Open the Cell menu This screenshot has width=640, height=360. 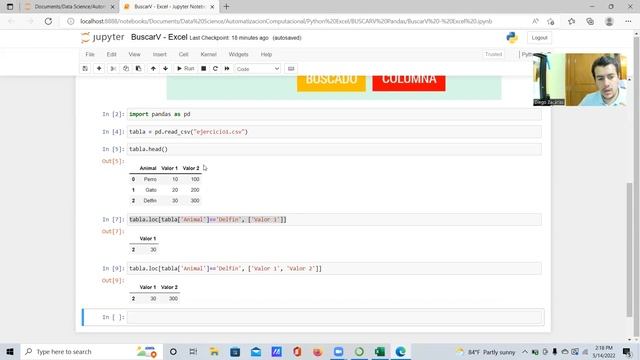coord(183,54)
